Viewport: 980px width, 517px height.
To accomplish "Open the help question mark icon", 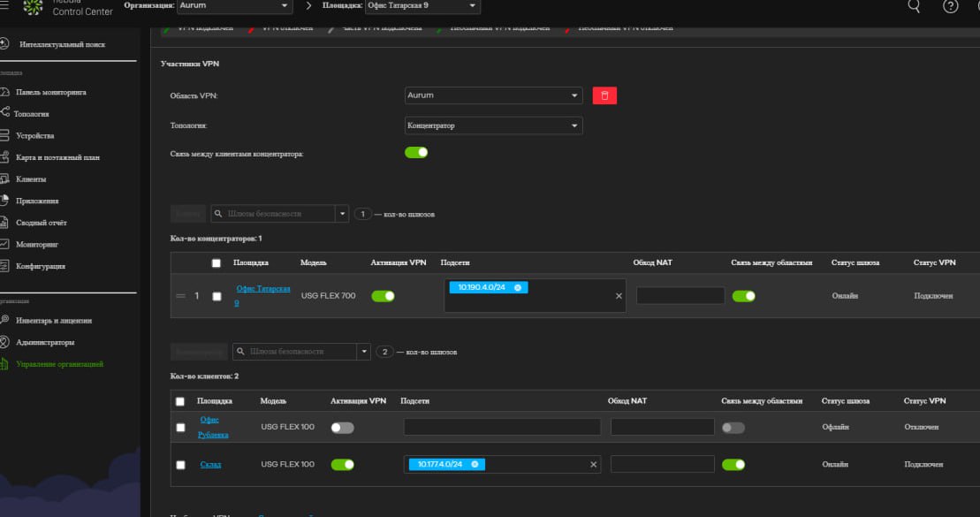I will point(950,6).
